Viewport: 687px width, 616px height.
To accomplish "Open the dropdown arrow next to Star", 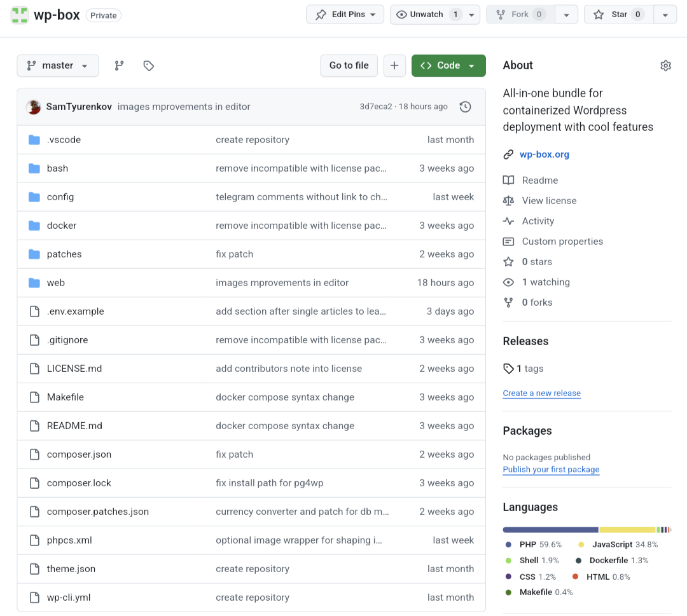I will (x=665, y=15).
